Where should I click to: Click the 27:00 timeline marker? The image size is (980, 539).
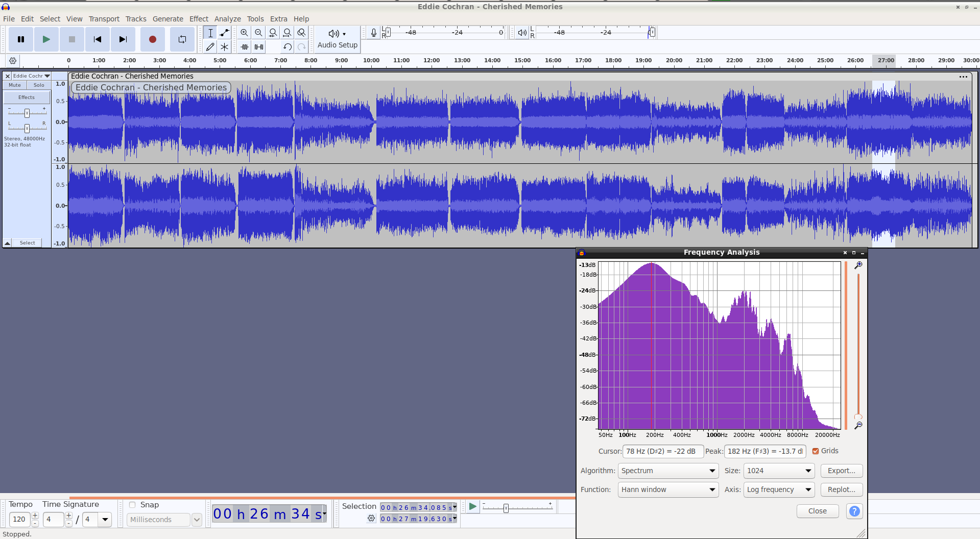[886, 60]
